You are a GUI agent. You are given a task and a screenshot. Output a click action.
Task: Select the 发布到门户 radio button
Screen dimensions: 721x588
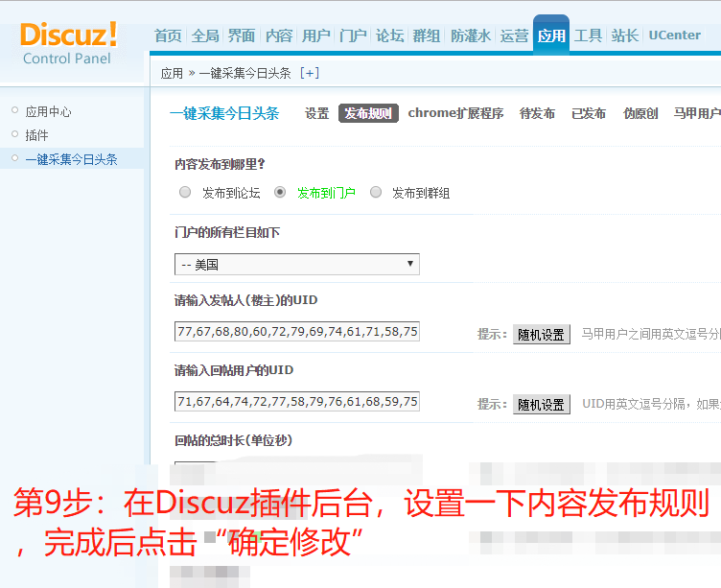tap(280, 192)
